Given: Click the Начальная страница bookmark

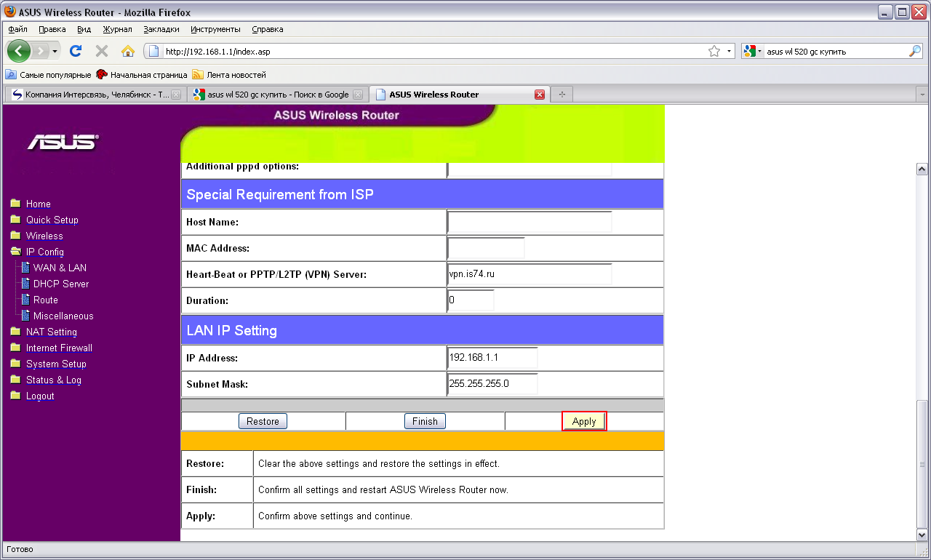Looking at the screenshot, I should [142, 75].
